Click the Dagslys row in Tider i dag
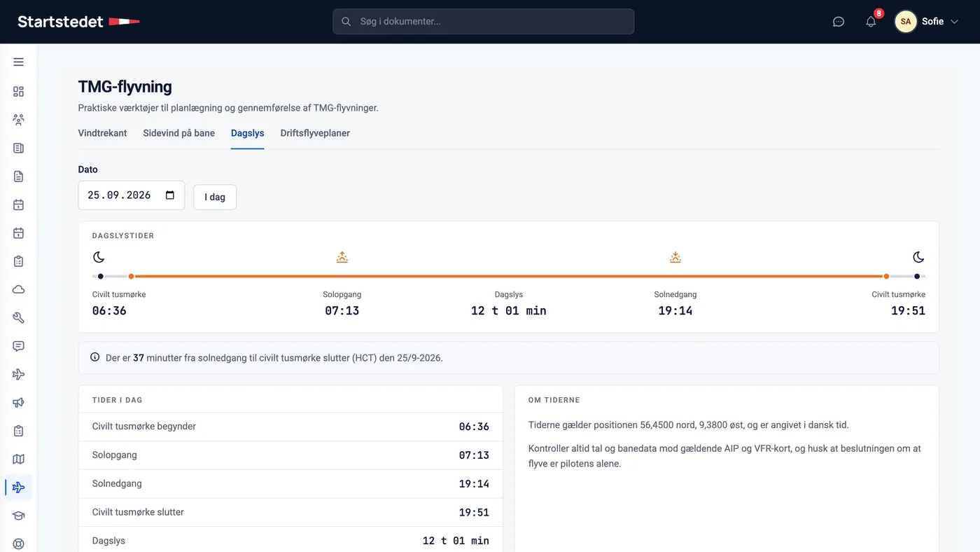 point(290,540)
